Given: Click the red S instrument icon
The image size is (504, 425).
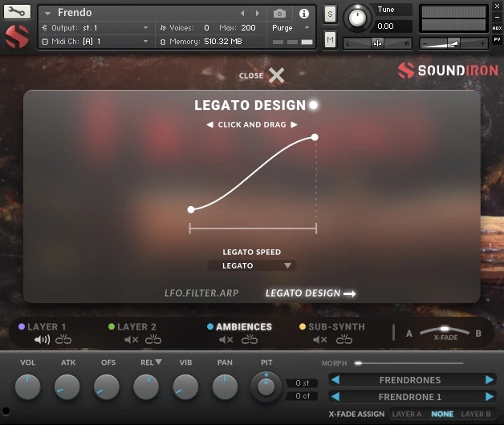Looking at the screenshot, I should pos(17,37).
